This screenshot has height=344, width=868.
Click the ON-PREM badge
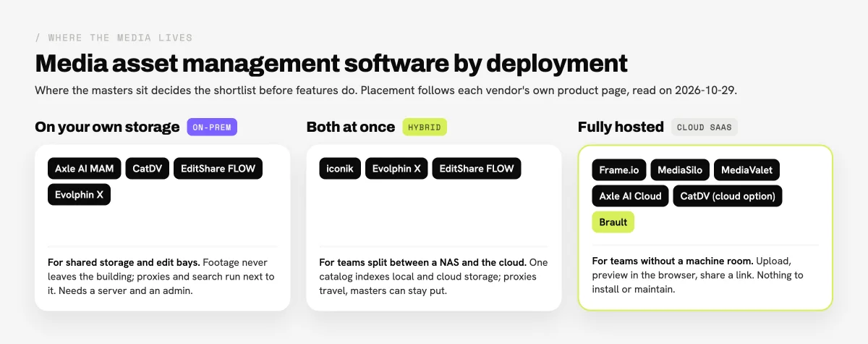212,127
